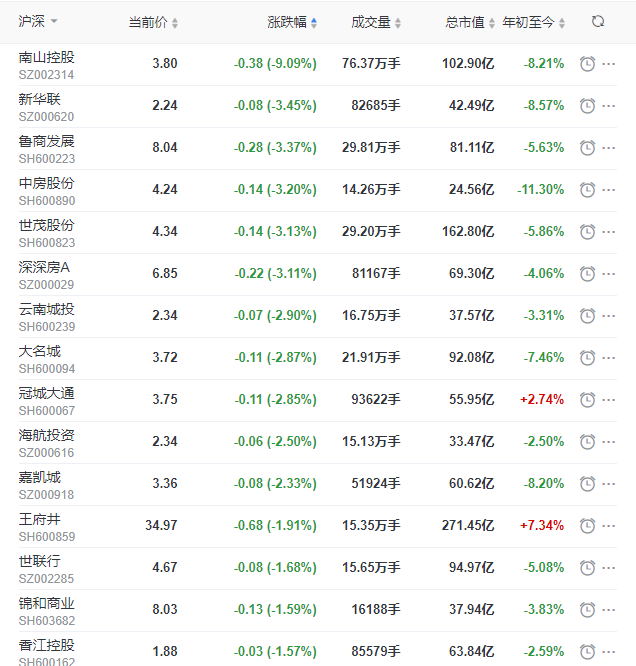The width and height of the screenshot is (636, 666).
Task: Set price alert clock for 王府井
Action: tap(588, 526)
